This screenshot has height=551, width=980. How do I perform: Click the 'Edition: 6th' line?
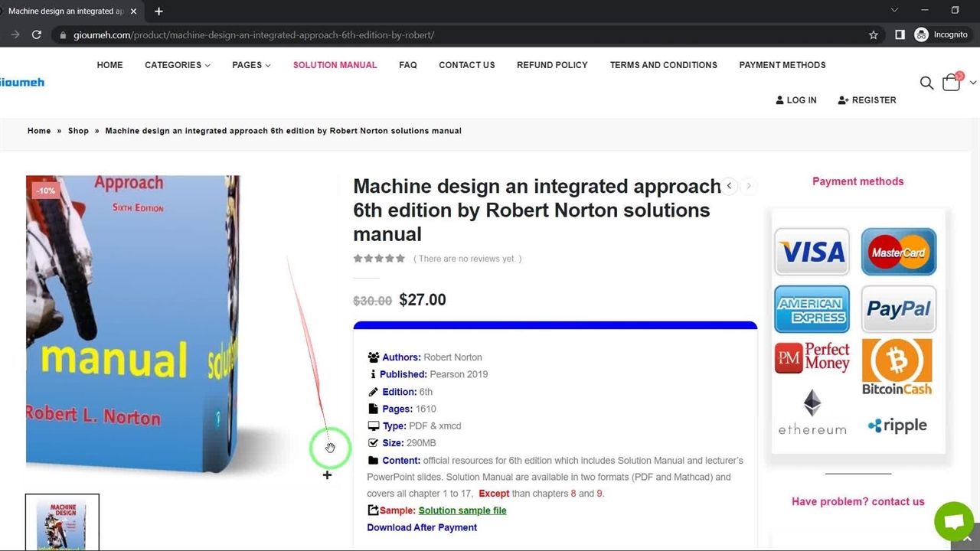[400, 392]
